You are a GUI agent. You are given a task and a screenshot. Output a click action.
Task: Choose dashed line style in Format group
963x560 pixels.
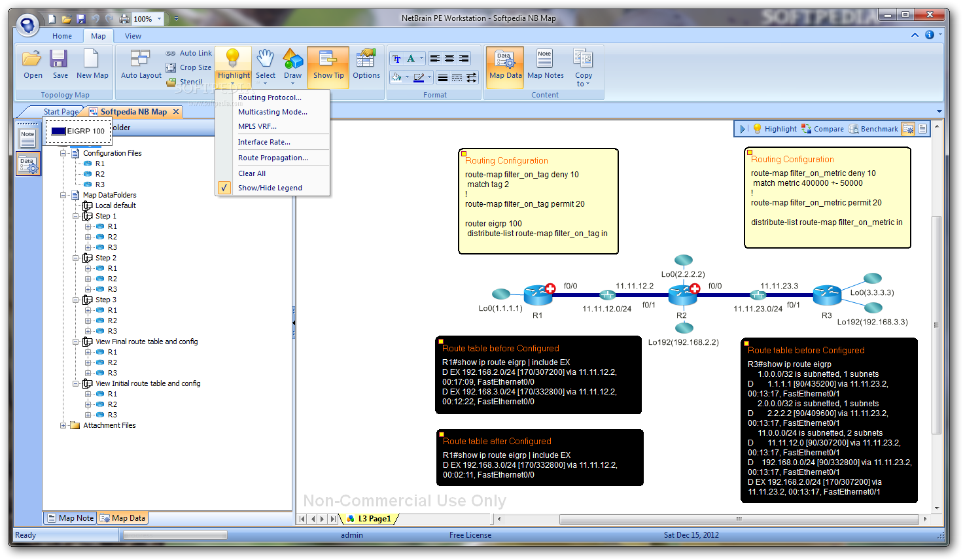[x=457, y=78]
